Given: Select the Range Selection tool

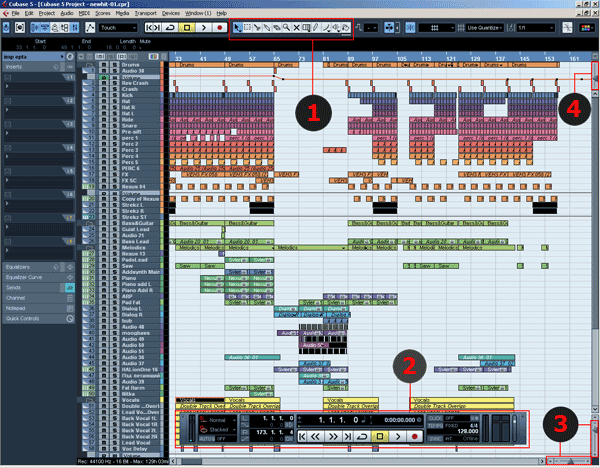Looking at the screenshot, I should coord(249,29).
